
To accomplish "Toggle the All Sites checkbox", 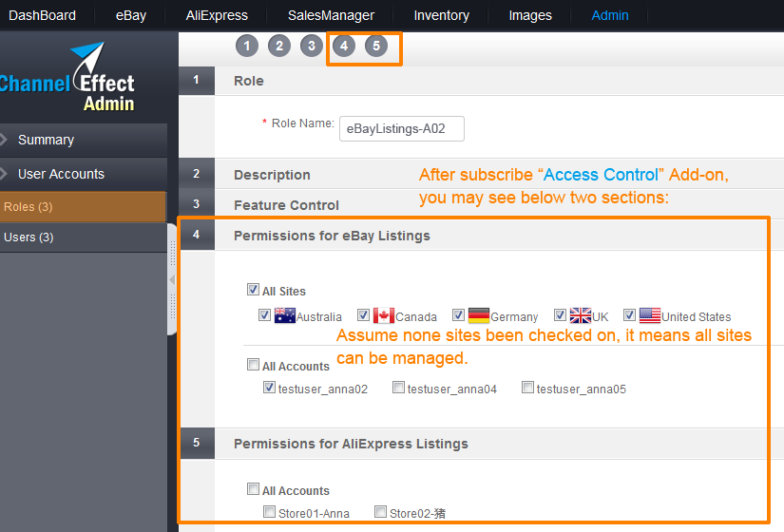I will pyautogui.click(x=253, y=290).
